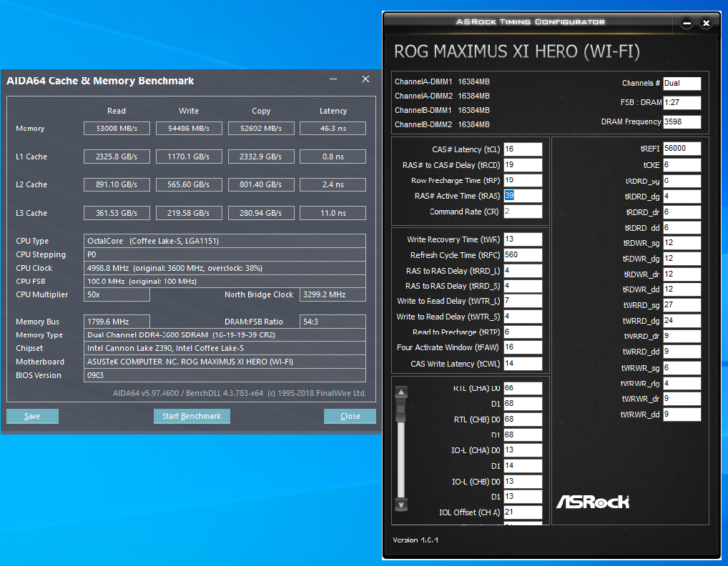
Task: Click the RTL (CHA) D0 field
Action: click(523, 388)
